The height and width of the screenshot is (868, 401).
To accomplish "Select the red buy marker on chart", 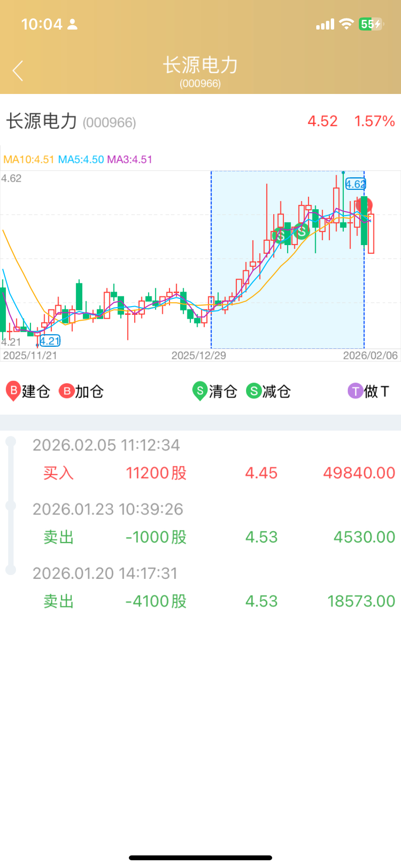I will 364,204.
